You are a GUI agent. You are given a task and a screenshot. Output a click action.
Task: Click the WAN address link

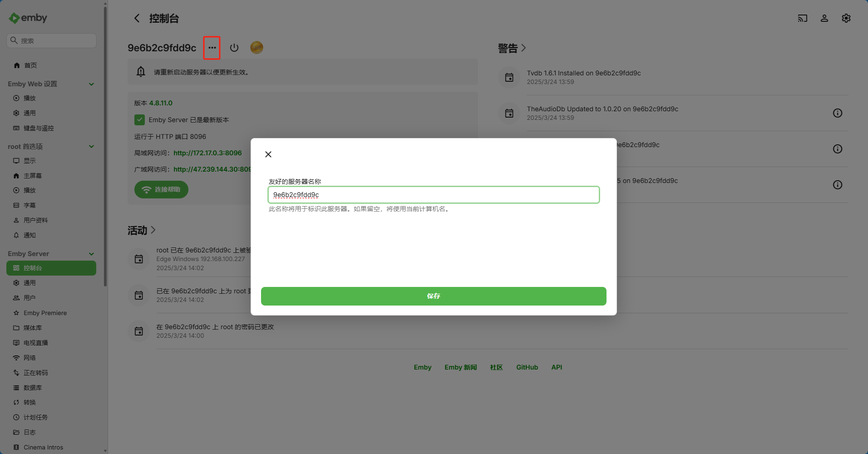(x=212, y=169)
